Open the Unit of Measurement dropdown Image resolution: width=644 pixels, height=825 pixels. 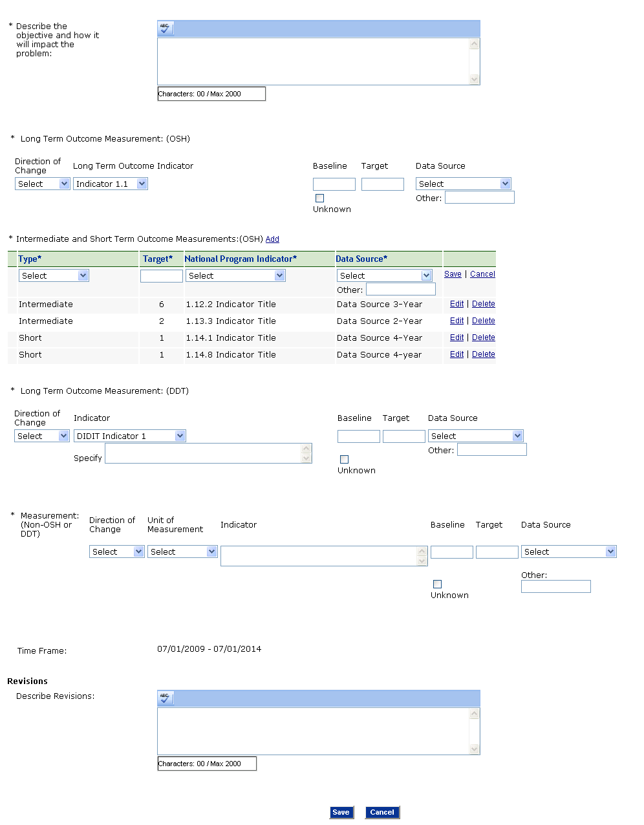click(x=182, y=552)
